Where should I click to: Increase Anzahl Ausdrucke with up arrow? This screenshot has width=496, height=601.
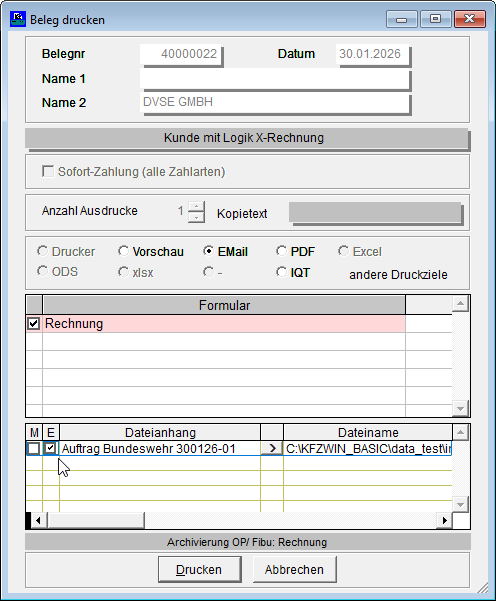click(196, 206)
